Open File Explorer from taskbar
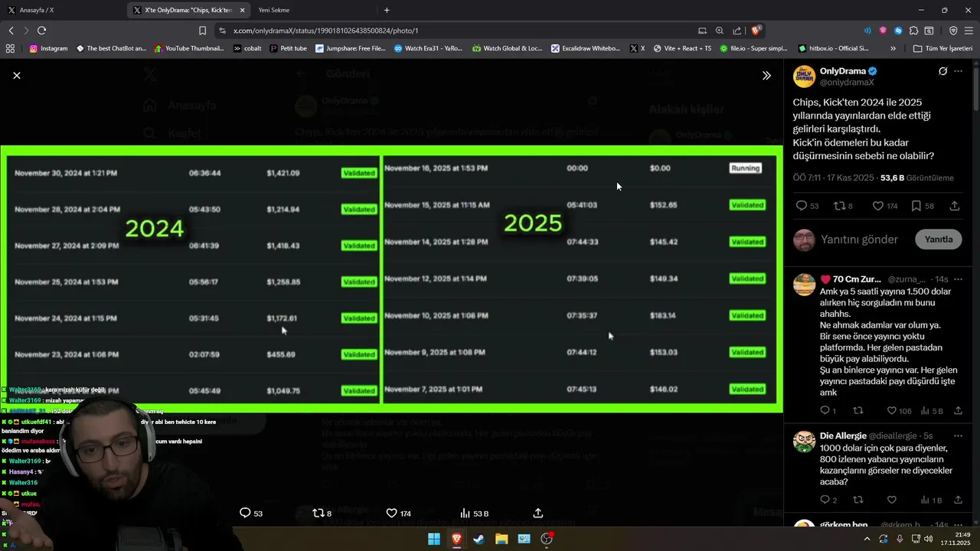 [501, 539]
